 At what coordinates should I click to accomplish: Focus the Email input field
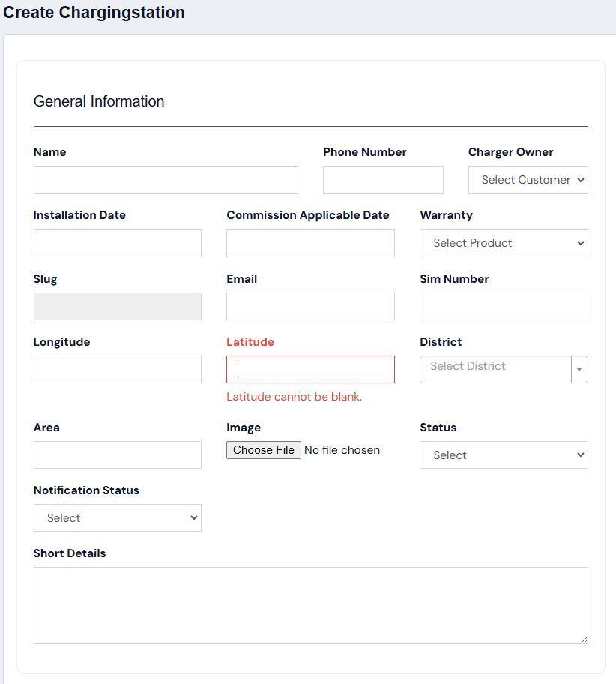[310, 306]
